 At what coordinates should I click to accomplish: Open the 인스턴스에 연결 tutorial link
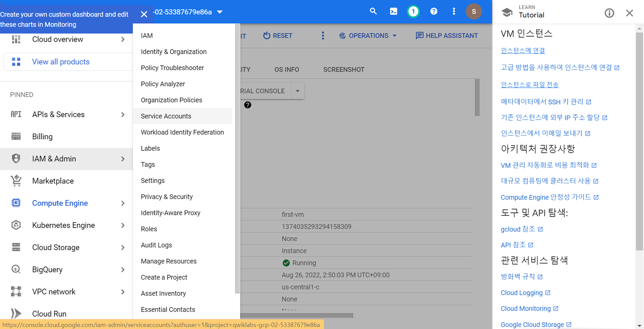523,50
